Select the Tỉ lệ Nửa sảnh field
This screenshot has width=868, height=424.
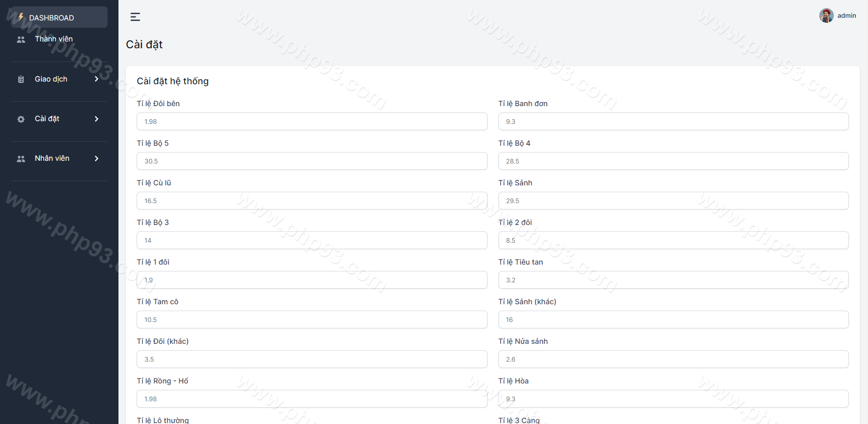[x=673, y=359]
